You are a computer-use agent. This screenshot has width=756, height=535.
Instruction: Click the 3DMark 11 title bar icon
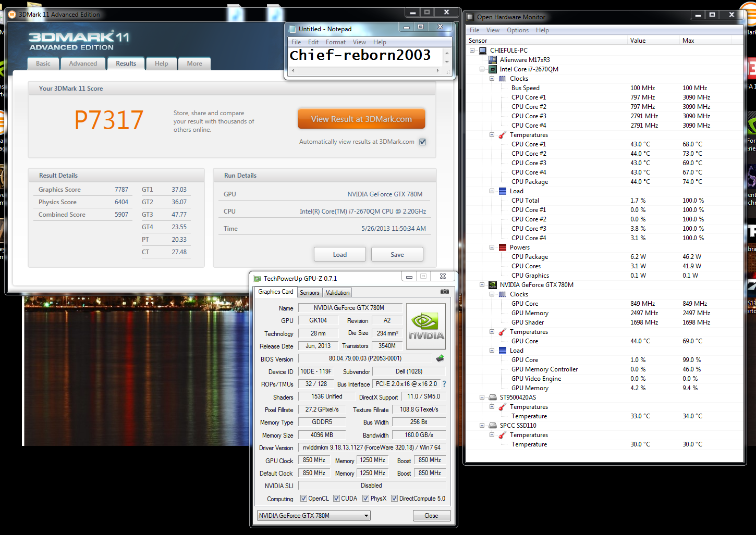(13, 15)
